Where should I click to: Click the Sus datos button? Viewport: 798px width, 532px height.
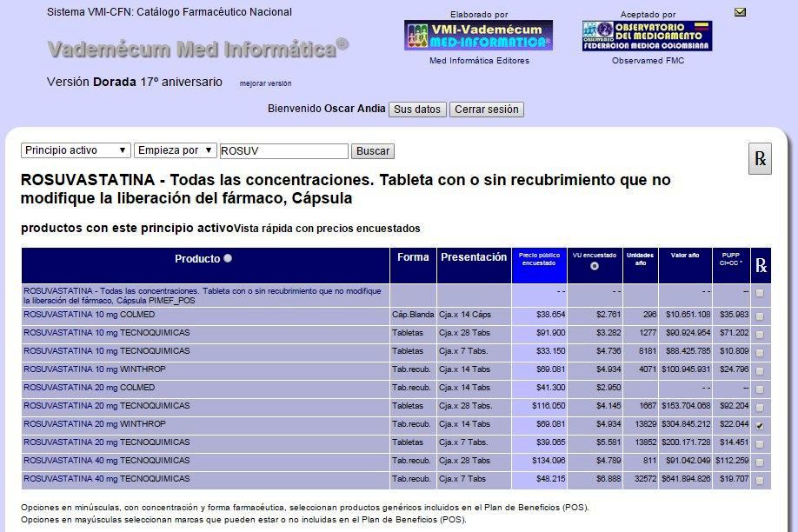(x=417, y=110)
